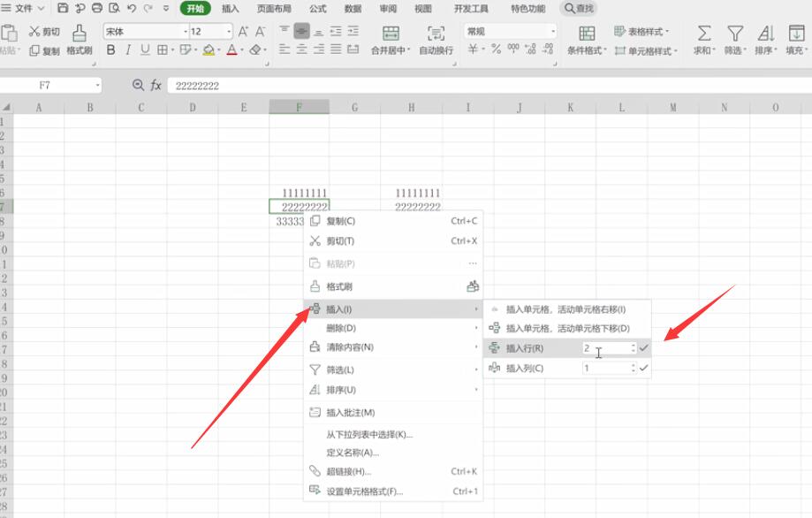
Task: Click the percent style icon
Action: point(496,50)
